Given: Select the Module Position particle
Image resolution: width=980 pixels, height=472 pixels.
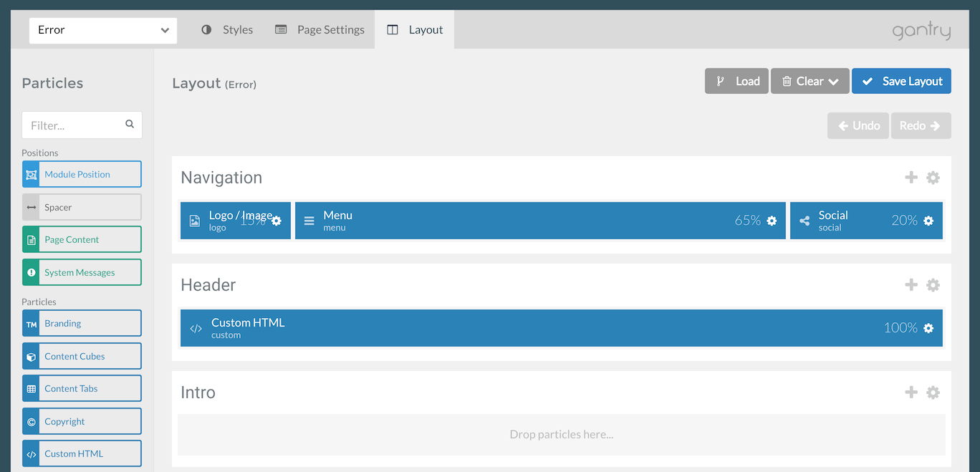Looking at the screenshot, I should (82, 174).
